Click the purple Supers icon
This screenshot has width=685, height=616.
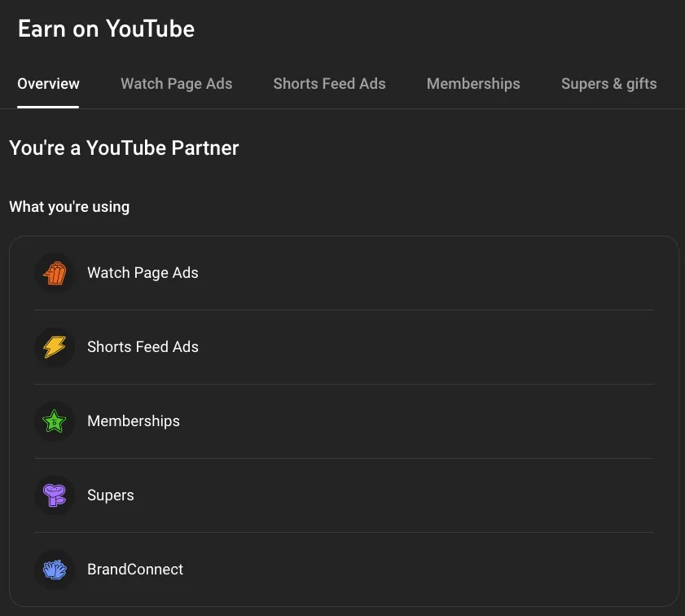point(55,495)
